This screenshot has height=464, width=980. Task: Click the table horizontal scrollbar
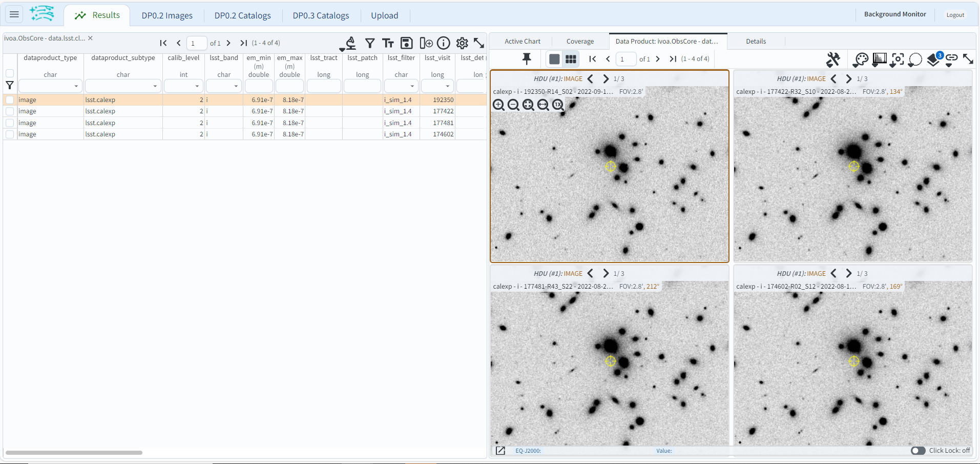point(74,453)
